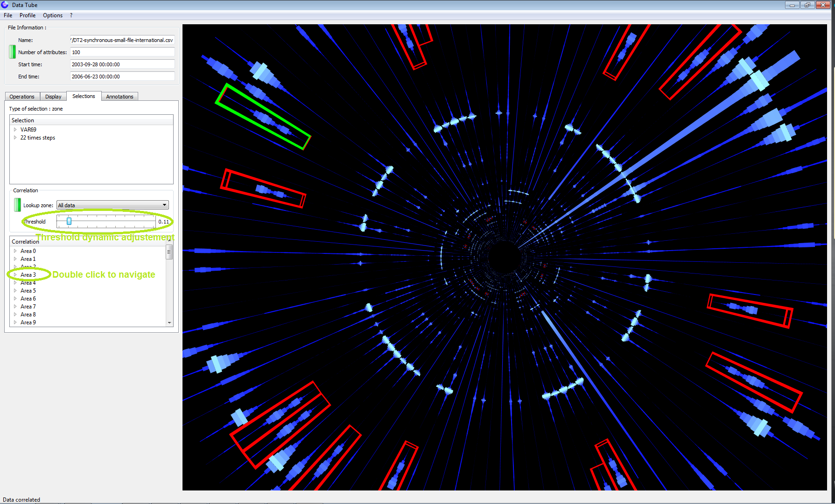
Task: Open the ? help menu
Action: 71,15
